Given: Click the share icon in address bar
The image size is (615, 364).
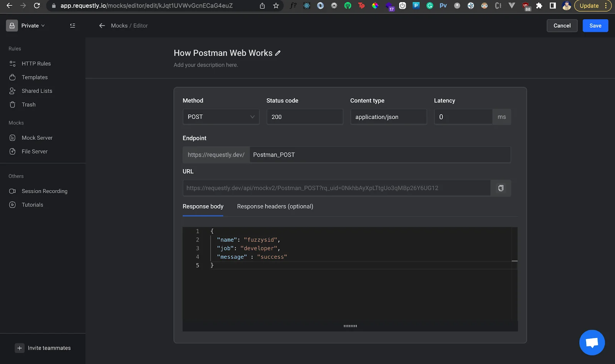Looking at the screenshot, I should click(x=262, y=6).
